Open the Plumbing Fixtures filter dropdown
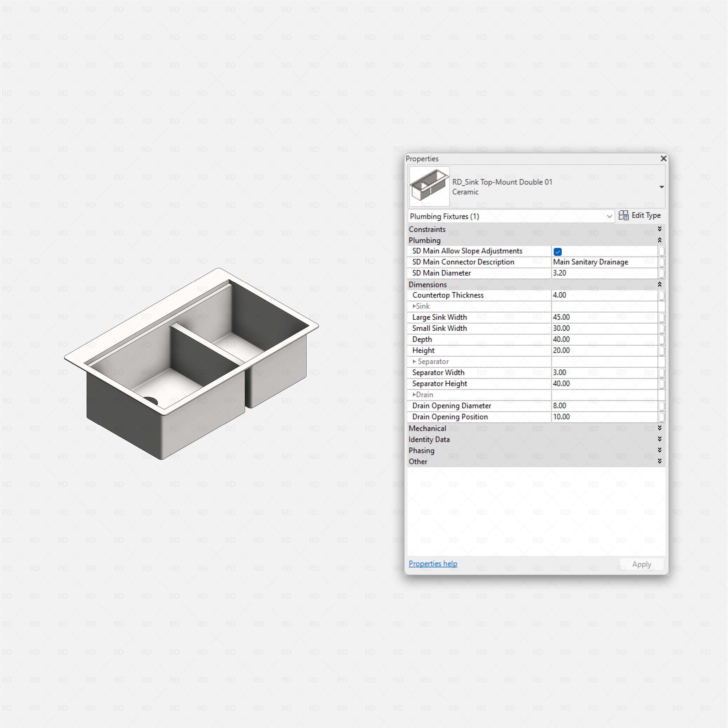This screenshot has width=728, height=728. [x=609, y=216]
